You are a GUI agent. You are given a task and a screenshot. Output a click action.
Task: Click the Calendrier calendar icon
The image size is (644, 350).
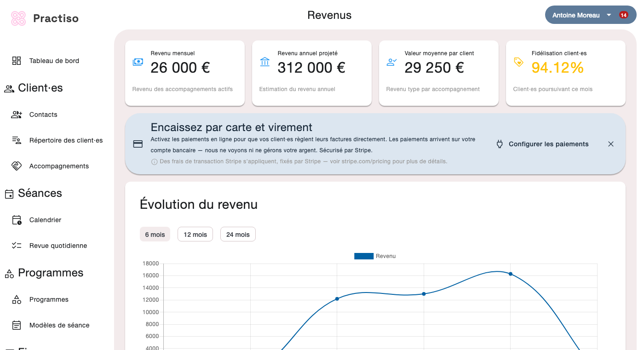[x=17, y=220]
